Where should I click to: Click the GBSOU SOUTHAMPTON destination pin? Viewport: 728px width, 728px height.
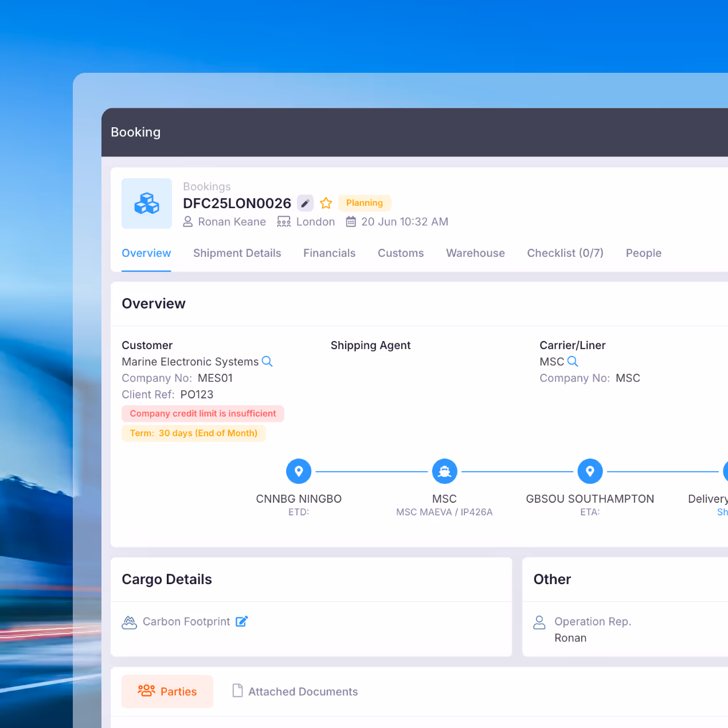(x=590, y=471)
